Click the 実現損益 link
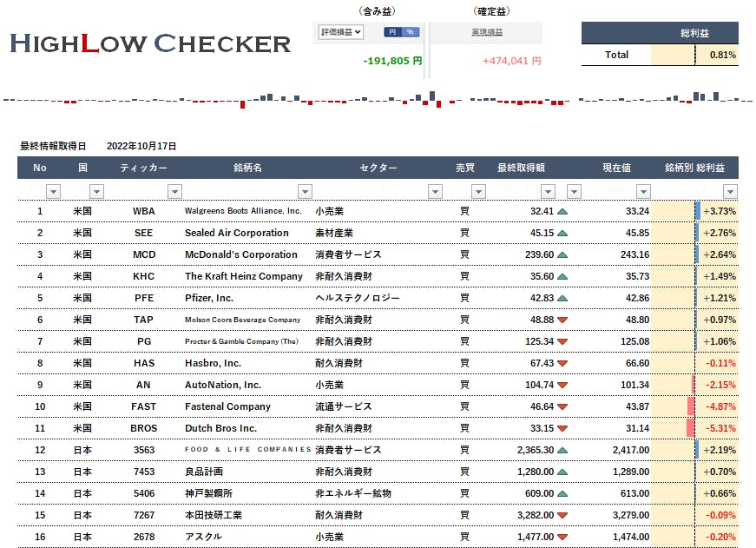 pos(487,32)
